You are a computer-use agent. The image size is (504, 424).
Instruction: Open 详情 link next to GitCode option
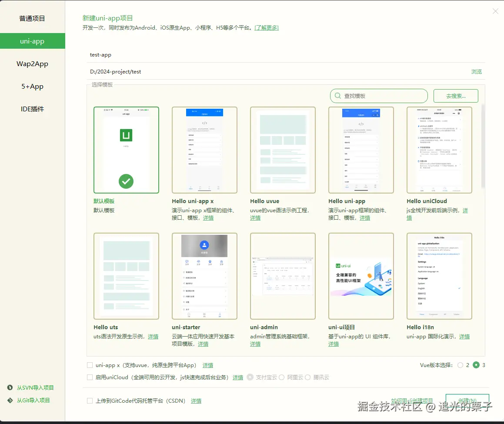[x=196, y=401]
